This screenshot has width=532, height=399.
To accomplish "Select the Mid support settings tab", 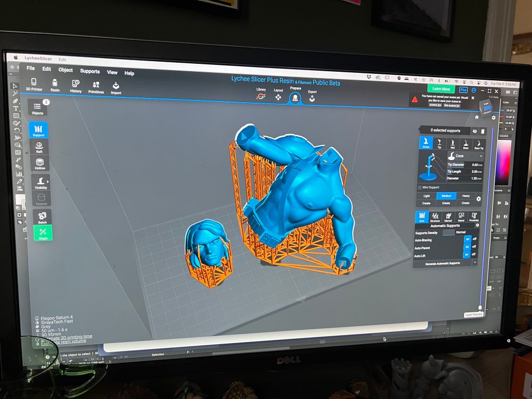I will pyautogui.click(x=452, y=144).
